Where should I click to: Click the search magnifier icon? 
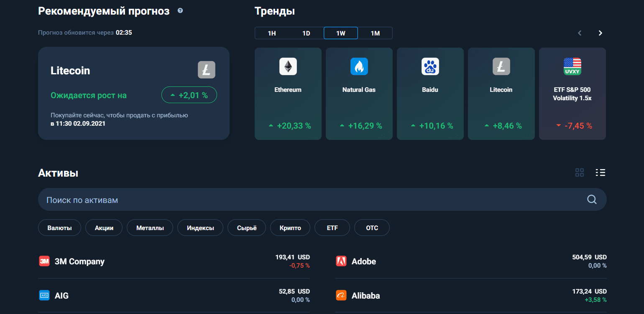pos(592,200)
